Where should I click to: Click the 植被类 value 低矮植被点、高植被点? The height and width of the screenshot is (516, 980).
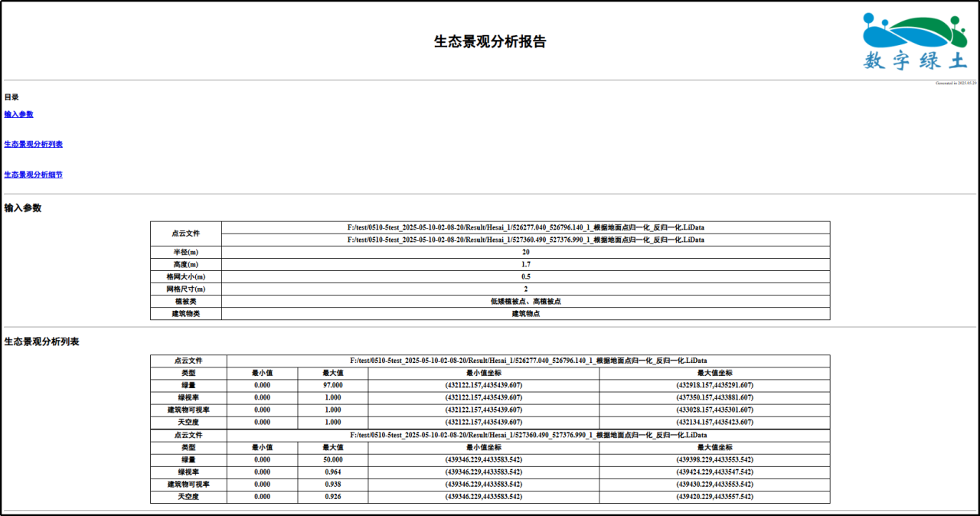tap(525, 301)
